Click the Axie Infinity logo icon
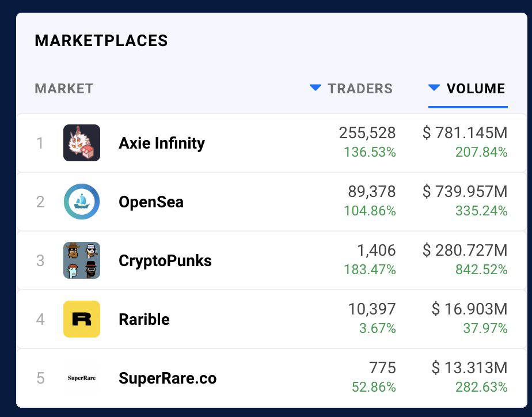 coord(82,143)
